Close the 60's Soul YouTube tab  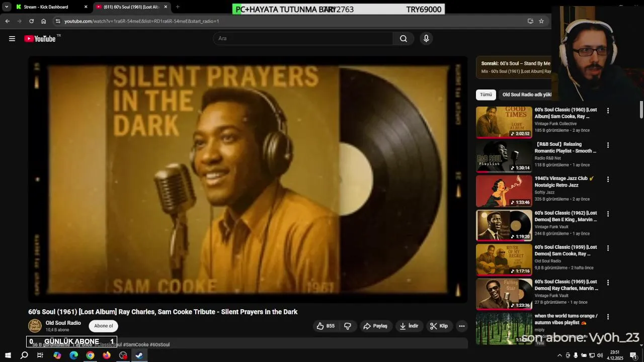coord(166,7)
